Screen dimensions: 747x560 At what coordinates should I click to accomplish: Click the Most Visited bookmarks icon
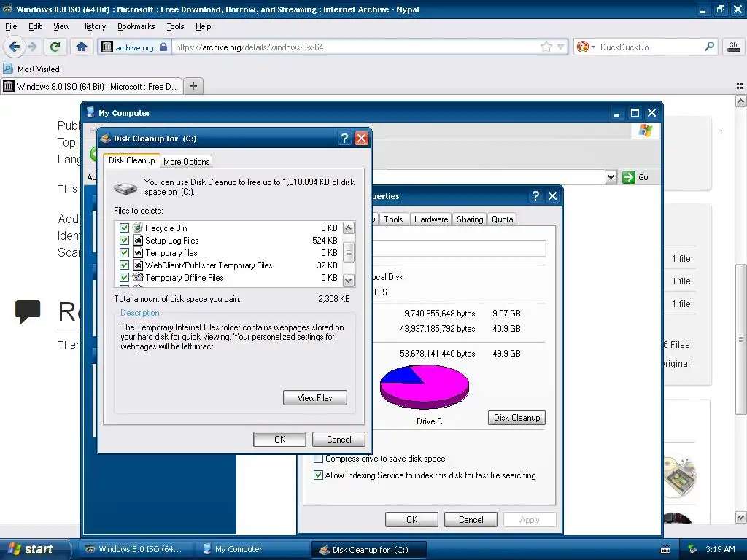coord(8,69)
